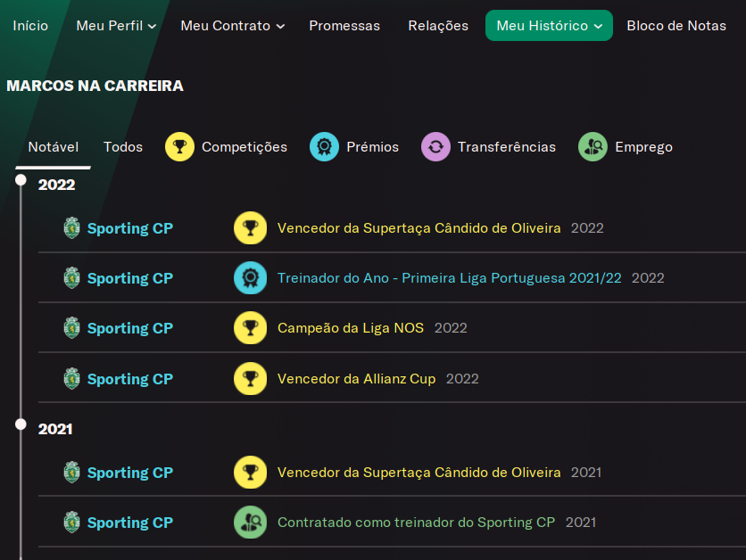Select the Notável milestones tab
Screen dimensions: 746x560
coord(54,147)
